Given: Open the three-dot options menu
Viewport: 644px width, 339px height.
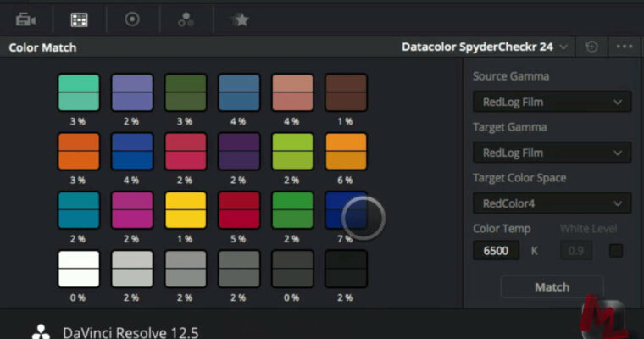Looking at the screenshot, I should [x=625, y=47].
